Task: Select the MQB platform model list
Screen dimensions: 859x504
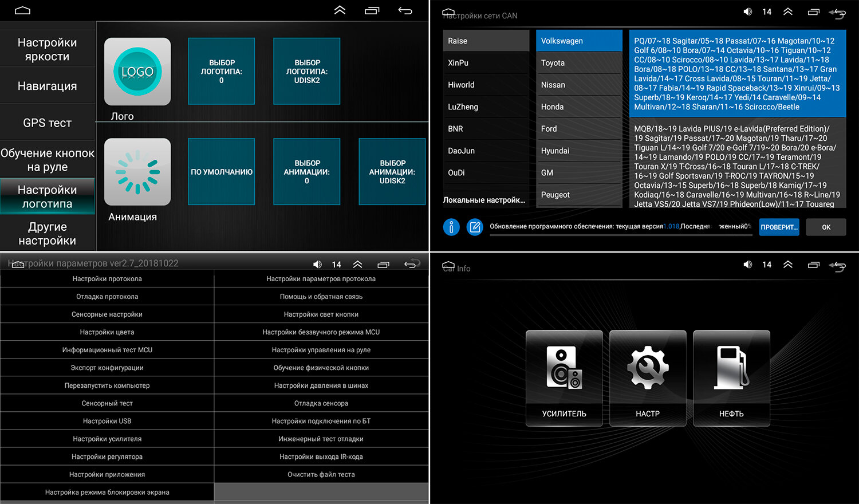Action: tap(737, 163)
